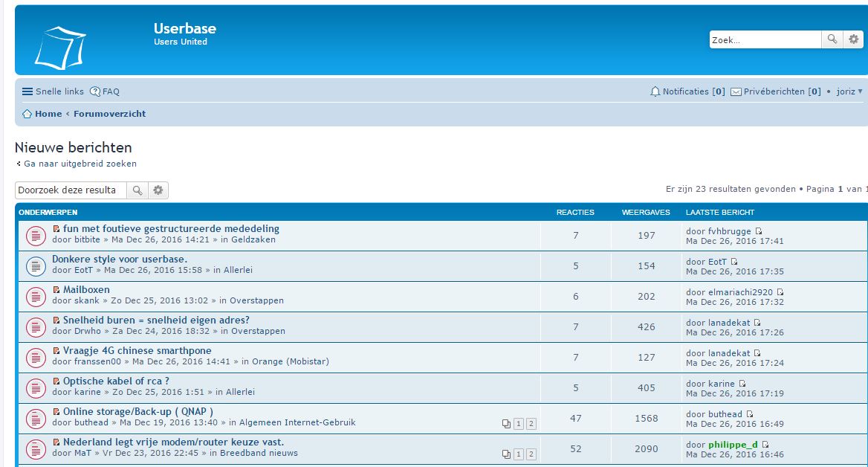Jump to latest post by fvhbrugge
The height and width of the screenshot is (467, 868).
coord(759,231)
